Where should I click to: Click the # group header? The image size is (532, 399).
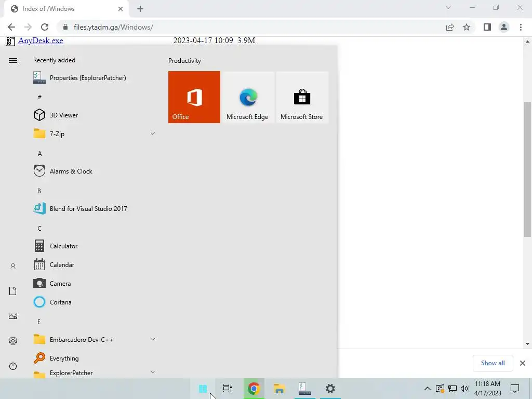point(39,97)
